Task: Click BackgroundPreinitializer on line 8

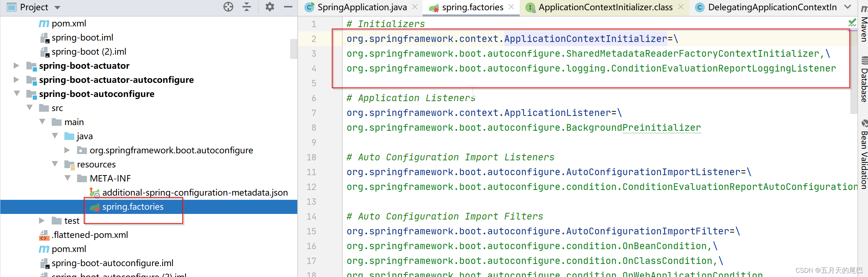Action: tap(633, 128)
